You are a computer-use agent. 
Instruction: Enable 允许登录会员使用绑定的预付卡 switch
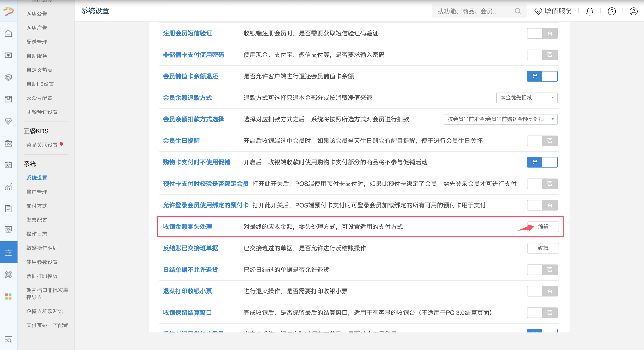[x=542, y=205]
